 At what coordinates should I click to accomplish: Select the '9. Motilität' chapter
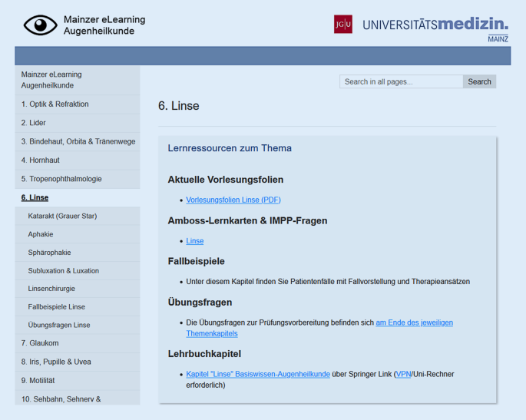click(78, 380)
